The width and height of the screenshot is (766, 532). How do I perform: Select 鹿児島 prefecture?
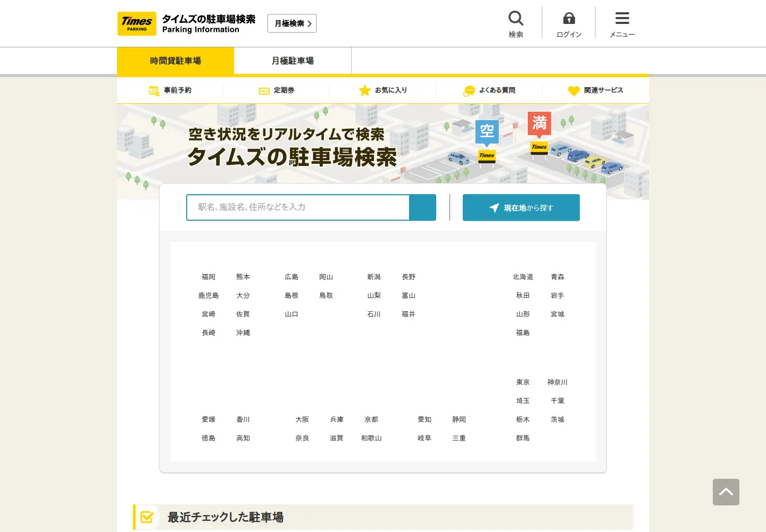pyautogui.click(x=209, y=296)
